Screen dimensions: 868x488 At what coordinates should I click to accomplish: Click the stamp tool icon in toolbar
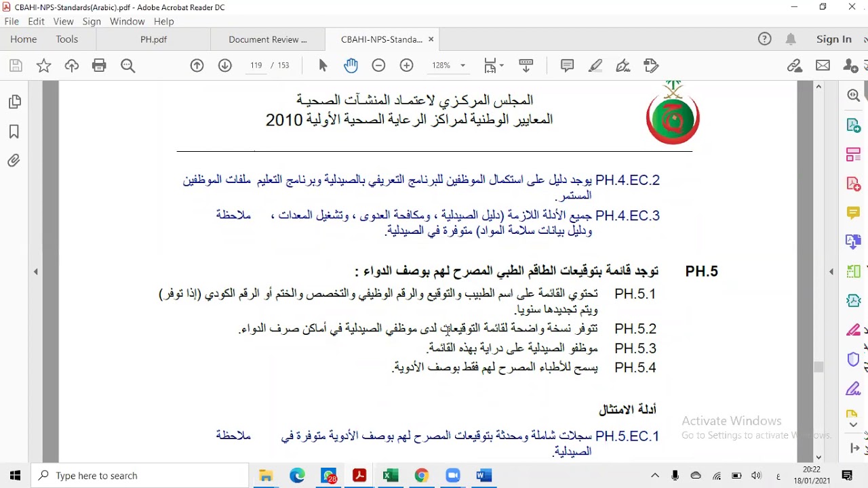coord(651,66)
